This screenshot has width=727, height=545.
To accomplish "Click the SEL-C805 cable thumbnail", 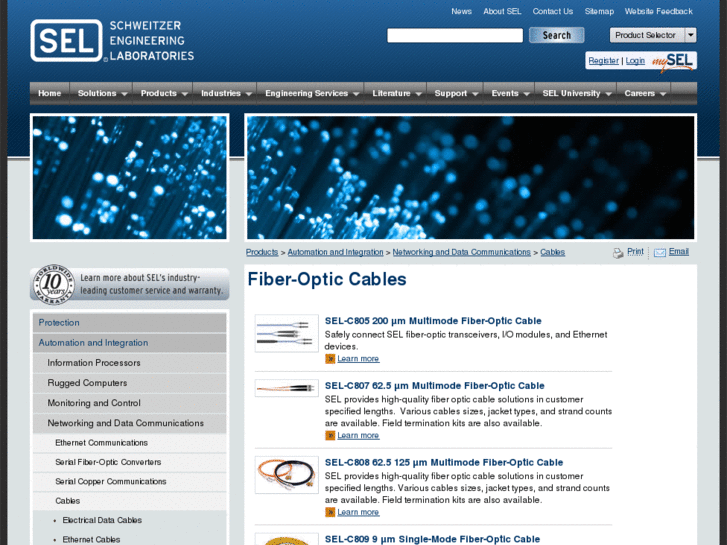I will click(x=287, y=333).
